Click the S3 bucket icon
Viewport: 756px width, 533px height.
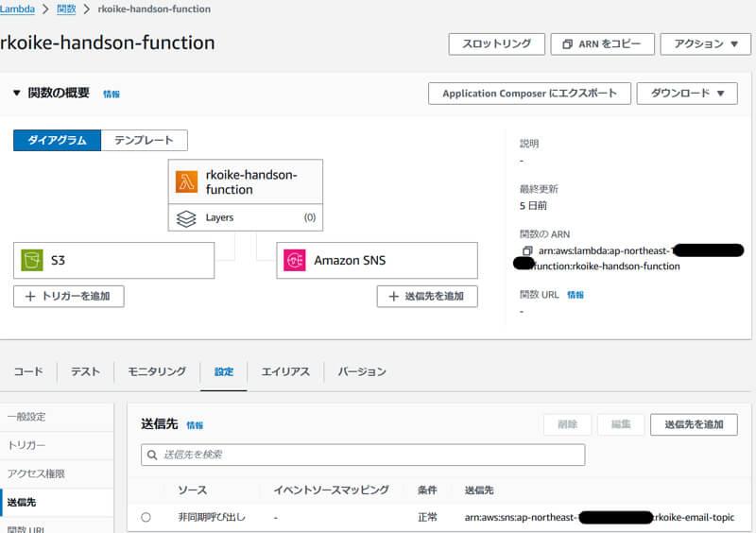[x=32, y=261]
